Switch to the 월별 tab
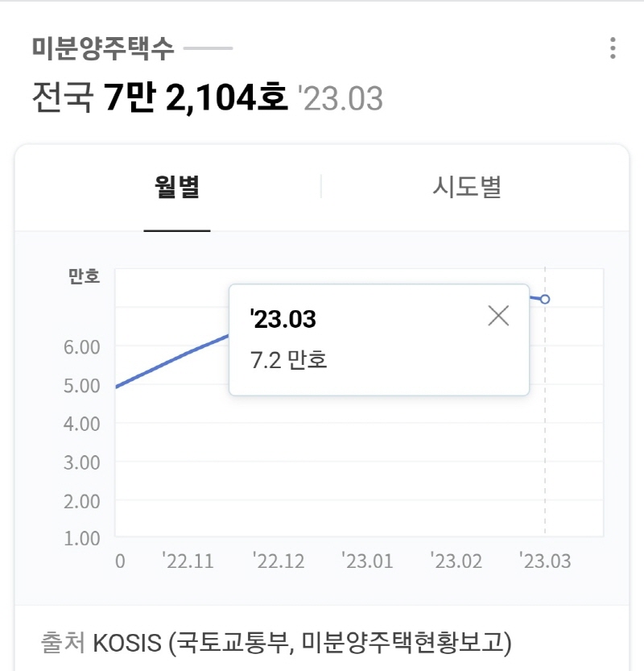644x671 pixels. 177,187
